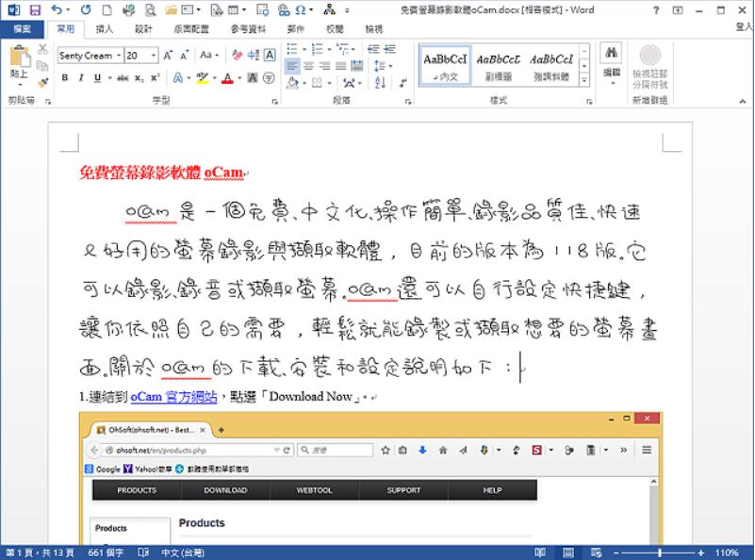
Task: Expand the styles gallery More arrow
Action: (584, 80)
